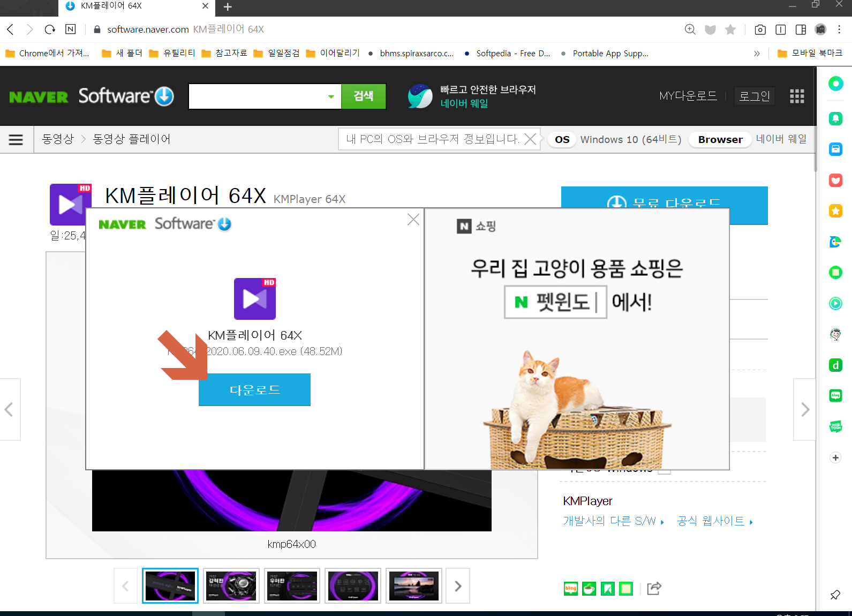Reload the page

tap(50, 29)
